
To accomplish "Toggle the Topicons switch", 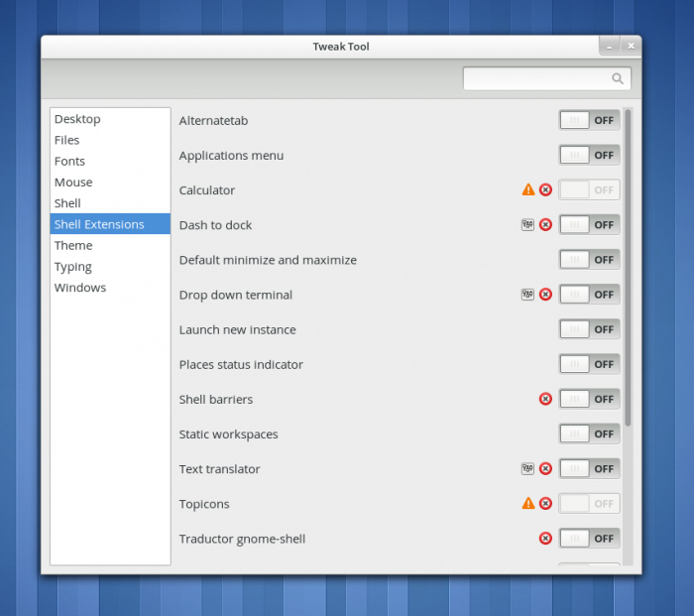I will pyautogui.click(x=589, y=504).
